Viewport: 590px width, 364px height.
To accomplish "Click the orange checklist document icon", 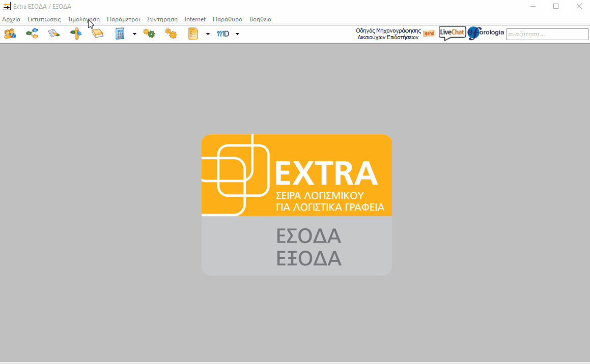I will pos(193,34).
